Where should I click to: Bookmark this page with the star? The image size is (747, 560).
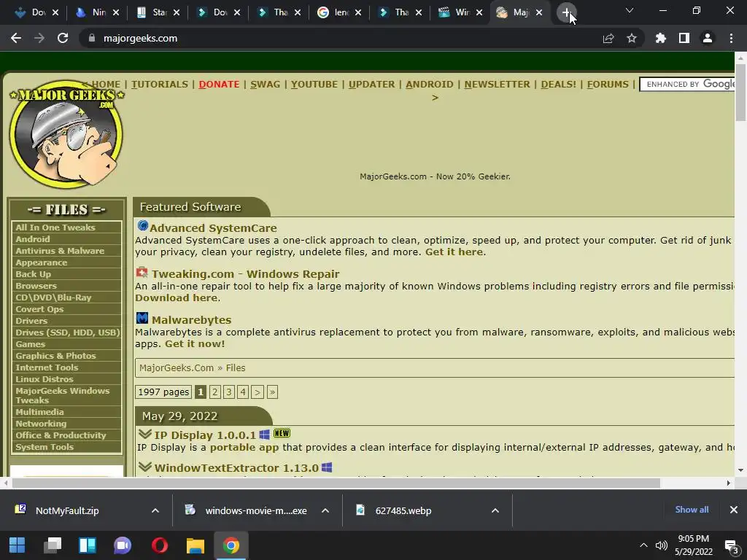coord(632,38)
